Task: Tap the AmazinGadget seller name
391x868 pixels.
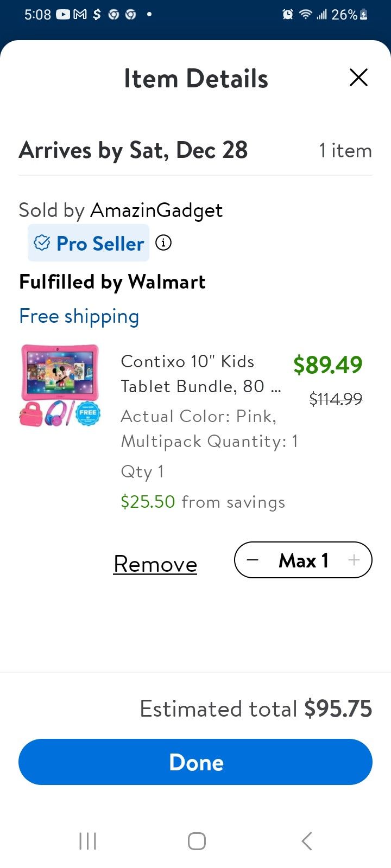Action: (x=156, y=210)
